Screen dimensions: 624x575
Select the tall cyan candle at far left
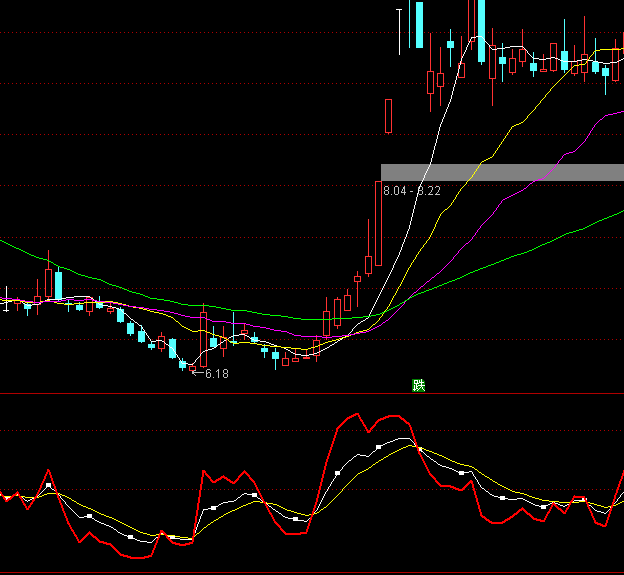(x=58, y=283)
